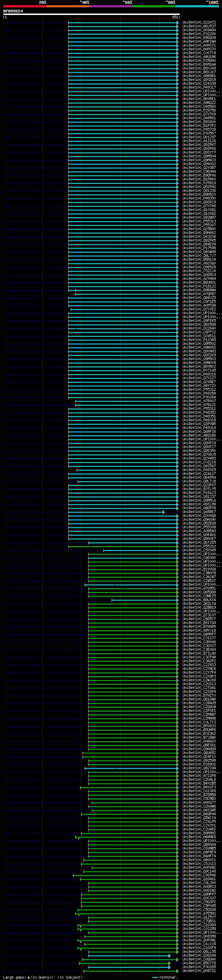The image size is (222, 980).
Task: Click the query end position 451
Action: pos(175,17)
